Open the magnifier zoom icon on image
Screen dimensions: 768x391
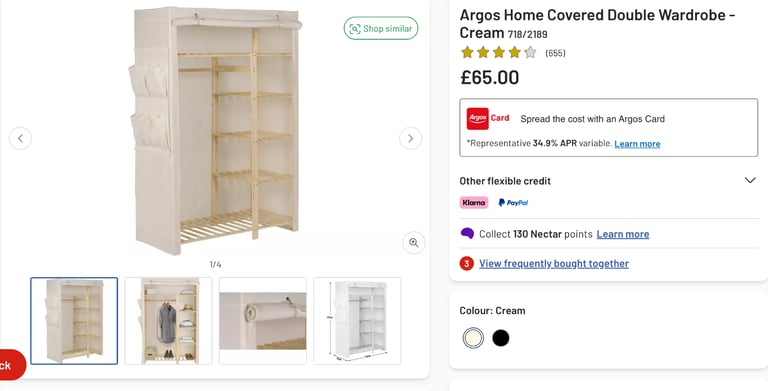pos(414,243)
